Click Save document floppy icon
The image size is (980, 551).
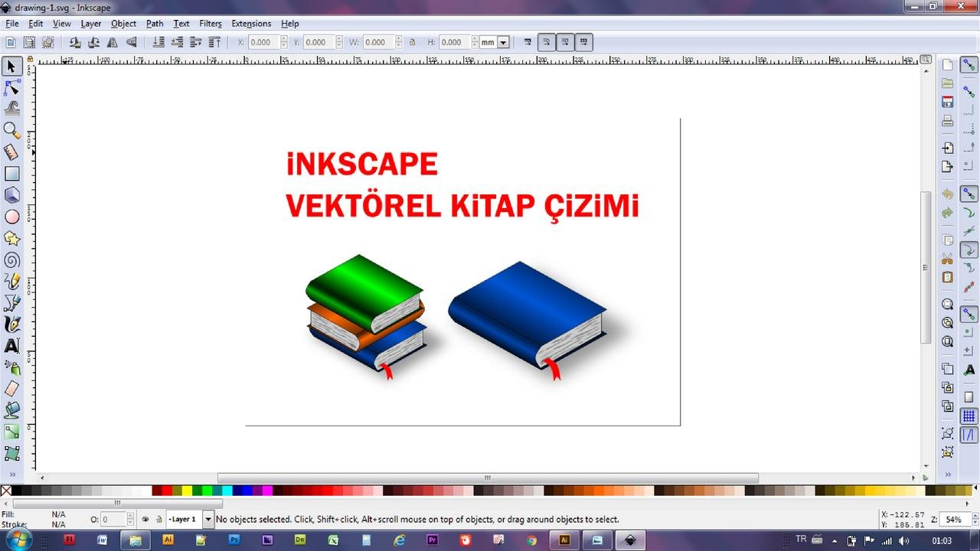pos(948,102)
